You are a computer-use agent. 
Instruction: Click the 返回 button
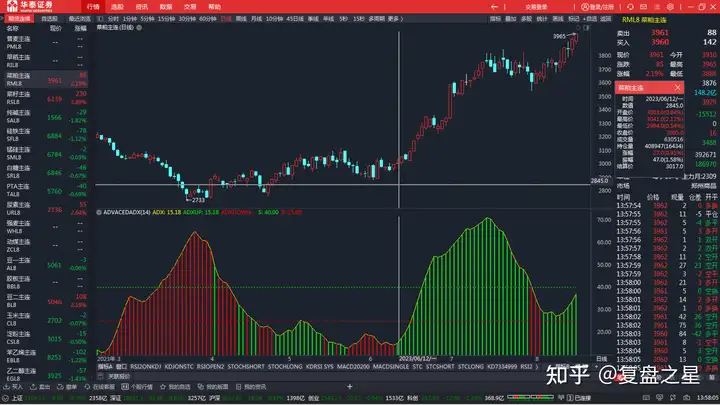tap(606, 19)
